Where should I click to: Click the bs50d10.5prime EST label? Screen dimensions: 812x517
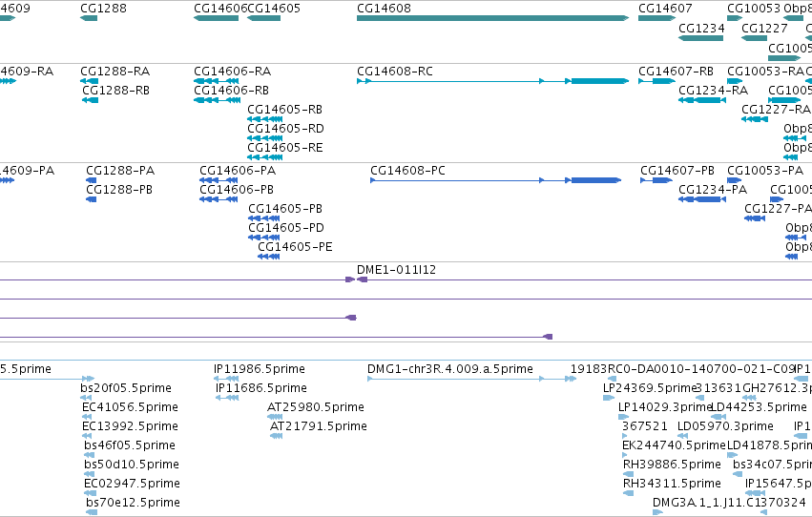tap(132, 465)
